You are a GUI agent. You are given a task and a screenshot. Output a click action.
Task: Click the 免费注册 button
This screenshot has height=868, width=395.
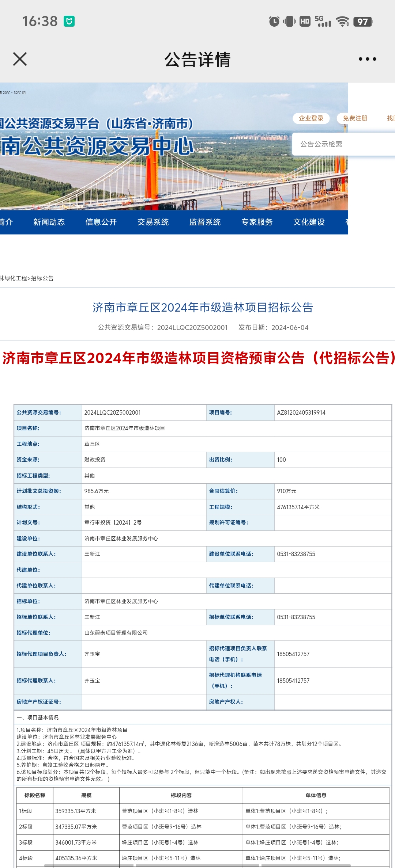[x=355, y=118]
